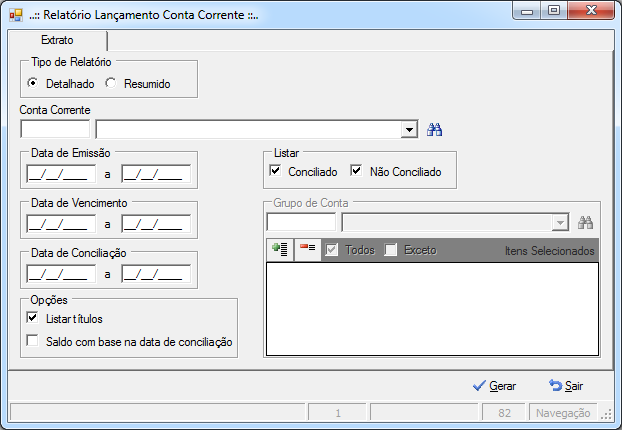Click the Itens Selecionados header label
The image size is (622, 430).
tap(549, 251)
